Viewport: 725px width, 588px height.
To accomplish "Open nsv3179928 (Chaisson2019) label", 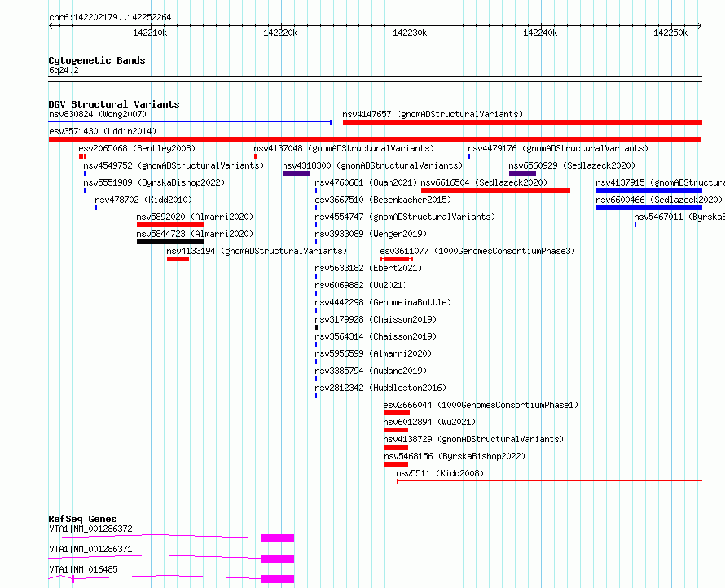I will click(376, 319).
